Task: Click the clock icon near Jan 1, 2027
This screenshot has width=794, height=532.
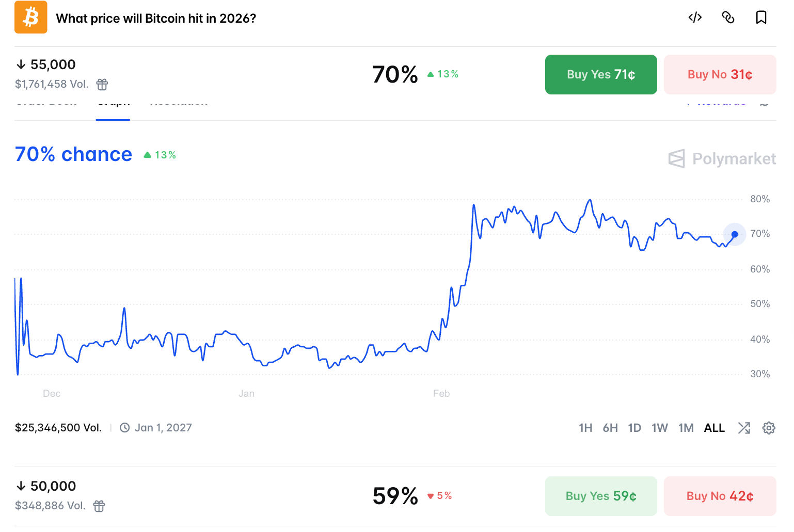Action: (x=124, y=427)
